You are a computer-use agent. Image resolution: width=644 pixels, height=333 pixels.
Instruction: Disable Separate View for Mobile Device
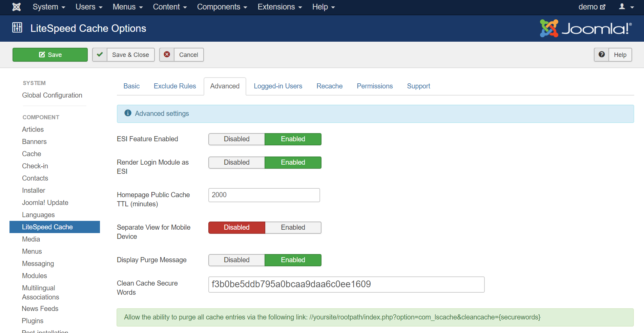click(236, 227)
